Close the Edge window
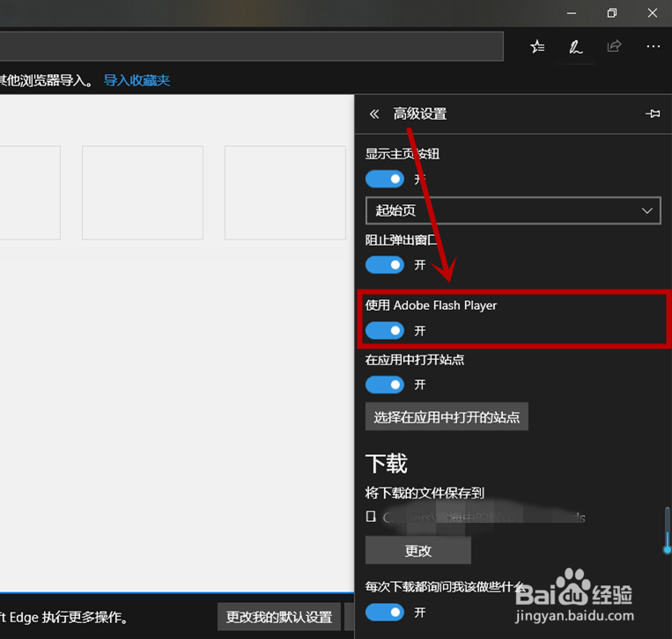Screen dimensions: 672x639 pyautogui.click(x=653, y=13)
